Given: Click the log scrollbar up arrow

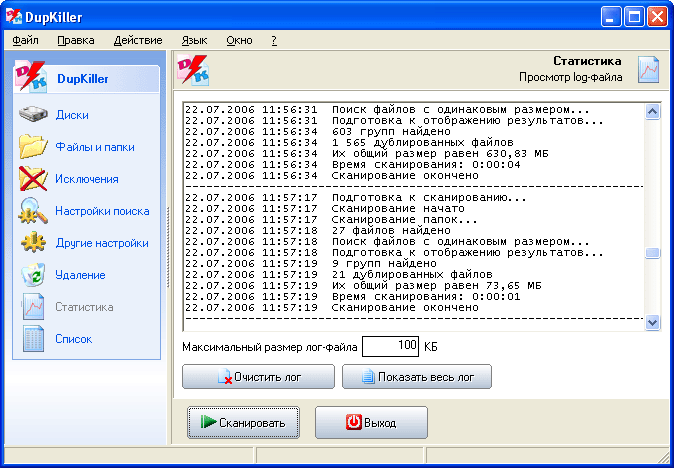Looking at the screenshot, I should 653,110.
